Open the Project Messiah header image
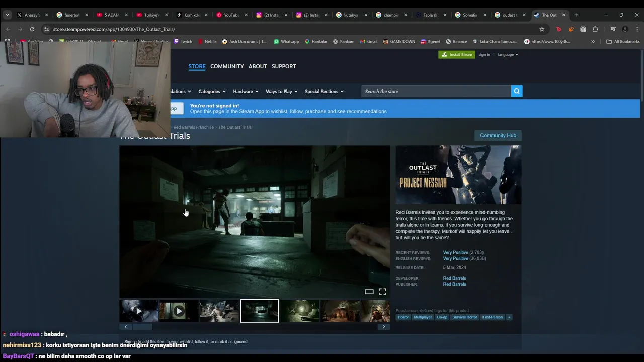The width and height of the screenshot is (644, 362). click(458, 175)
